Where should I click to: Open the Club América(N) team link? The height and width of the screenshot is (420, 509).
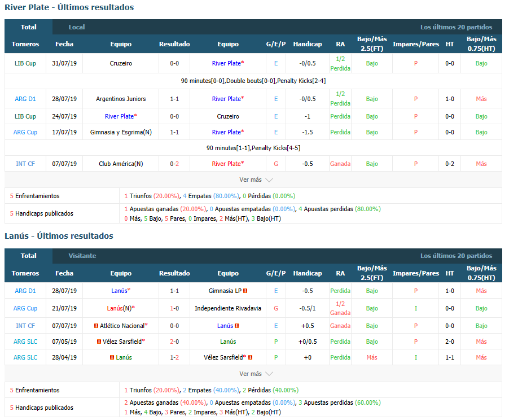[121, 164]
